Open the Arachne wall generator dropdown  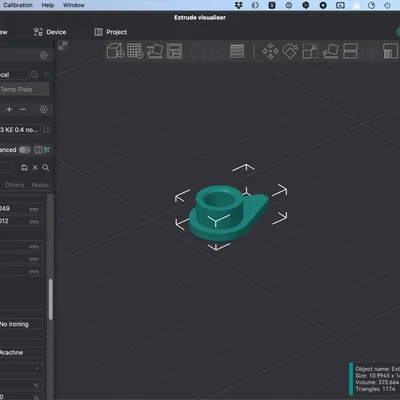[21, 352]
